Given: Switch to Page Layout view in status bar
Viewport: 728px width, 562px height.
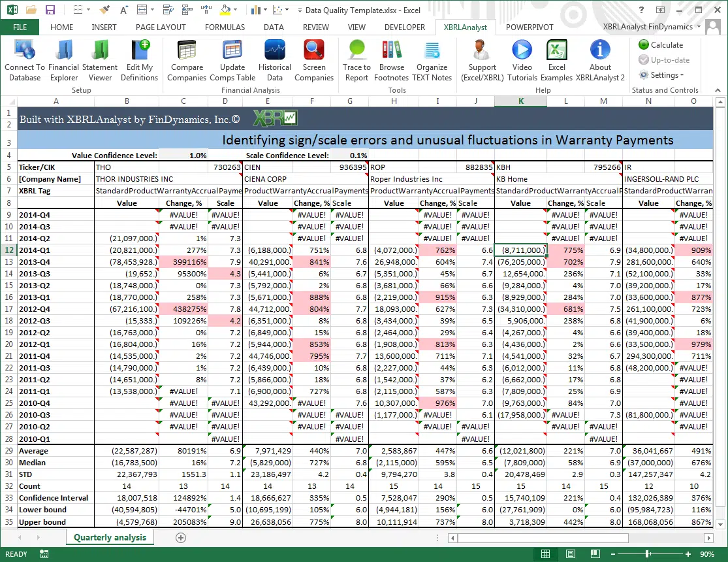Looking at the screenshot, I should click(x=569, y=554).
